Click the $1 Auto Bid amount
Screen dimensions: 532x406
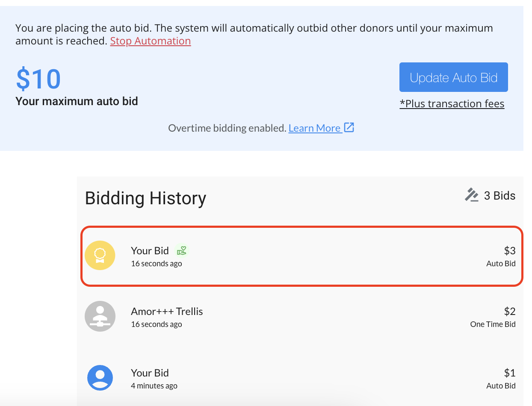pos(510,373)
